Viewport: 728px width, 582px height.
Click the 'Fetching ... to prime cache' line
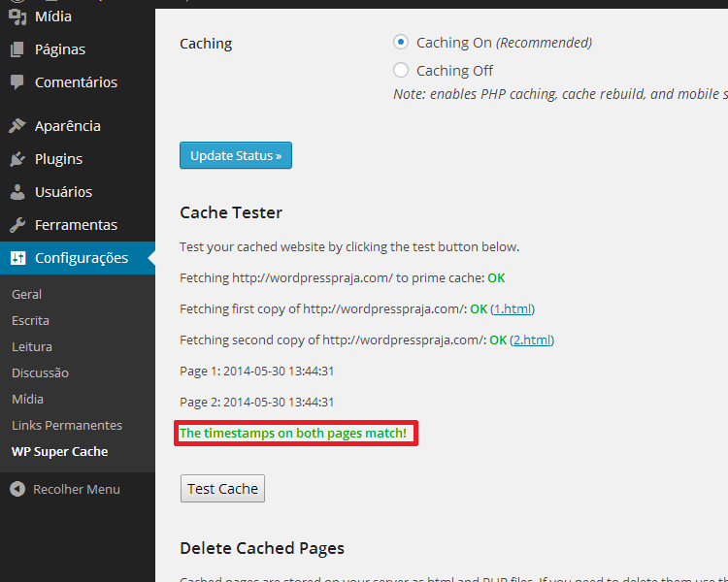(x=343, y=277)
